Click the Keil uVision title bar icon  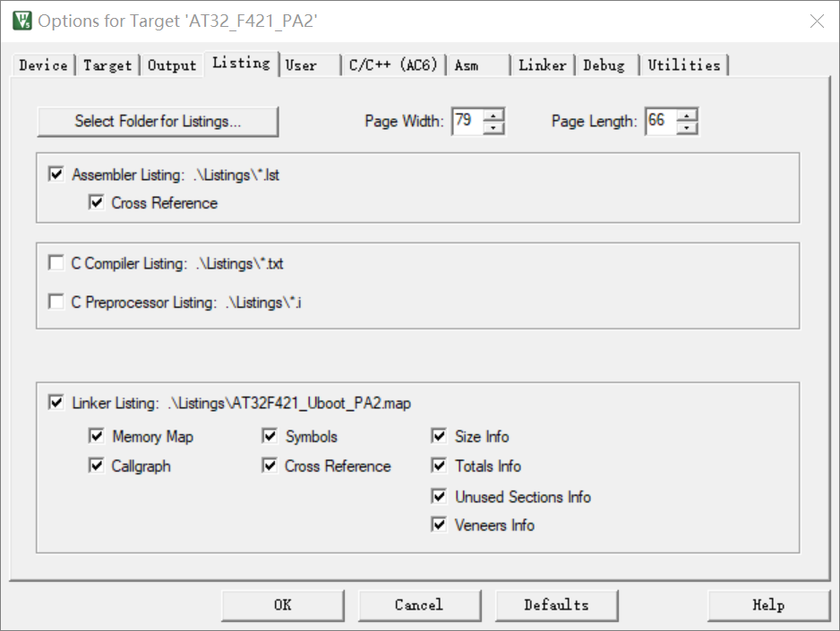[x=22, y=21]
